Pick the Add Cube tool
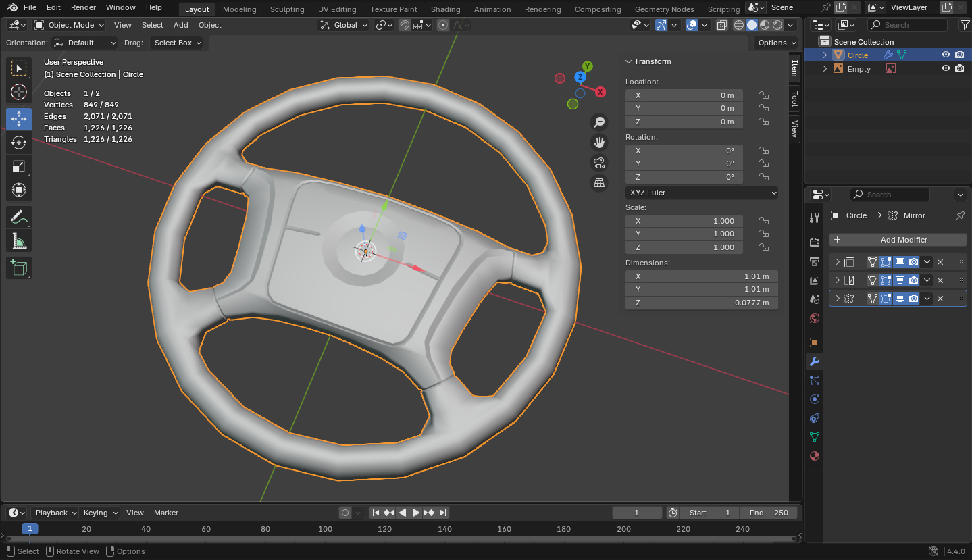 19,268
